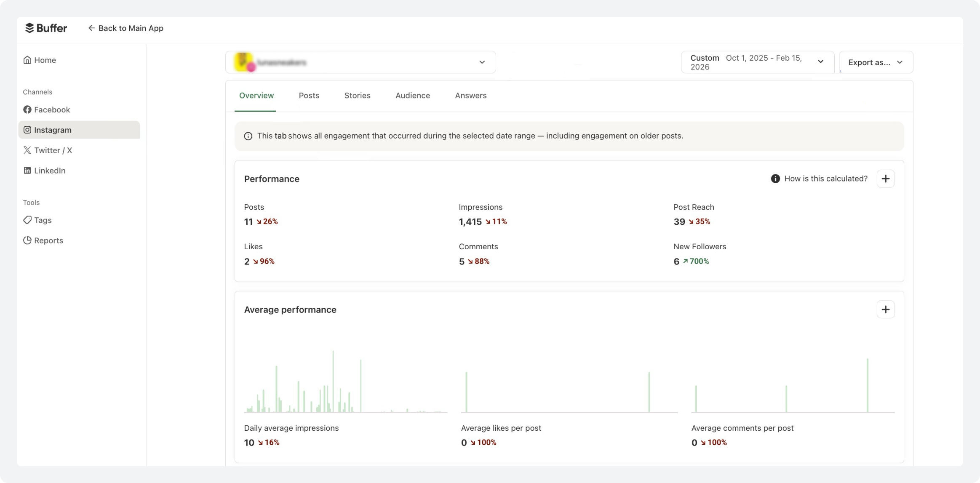980x483 pixels.
Task: Switch to the Stories tab
Action: pos(357,96)
